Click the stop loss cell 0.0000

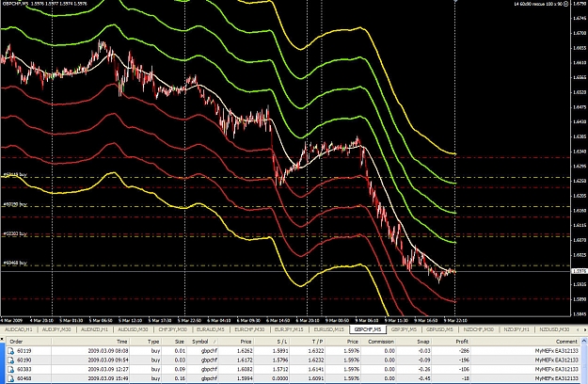(280, 378)
